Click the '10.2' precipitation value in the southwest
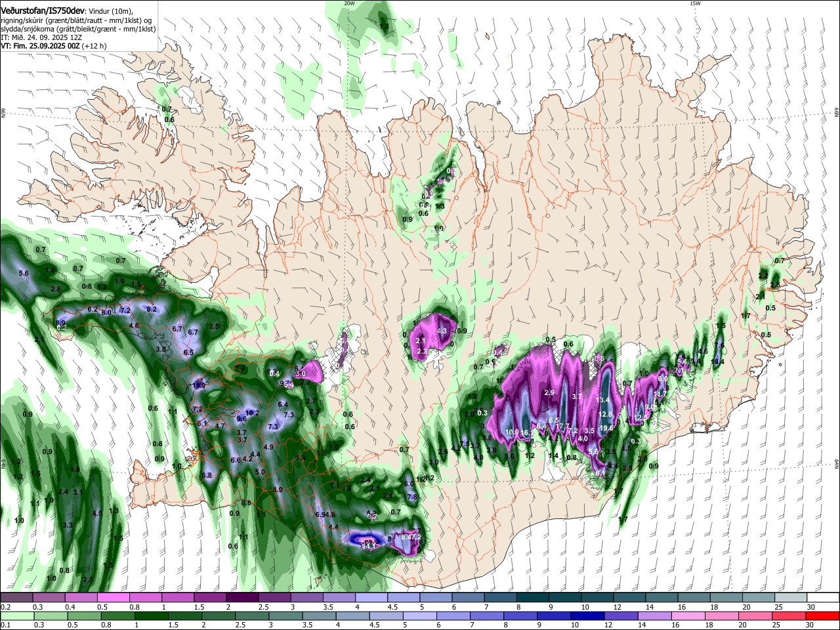Image resolution: width=840 pixels, height=630 pixels. coord(253,413)
